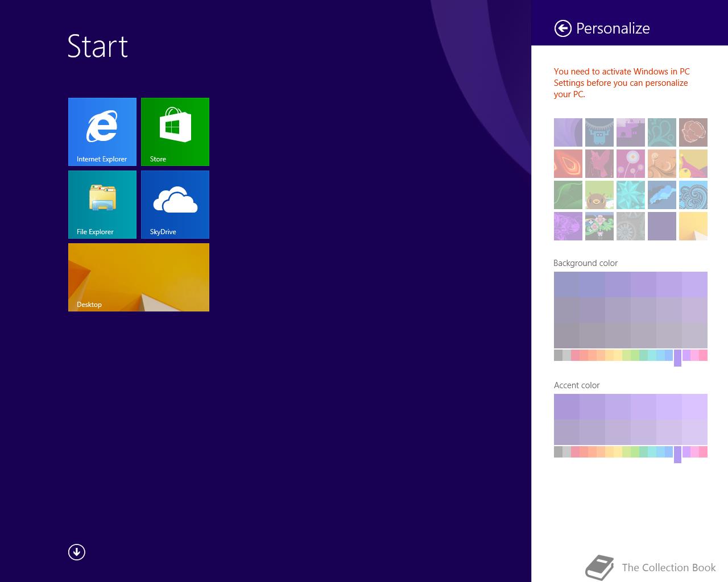Show all apps with the down arrow
This screenshot has width=728, height=582.
click(x=77, y=552)
